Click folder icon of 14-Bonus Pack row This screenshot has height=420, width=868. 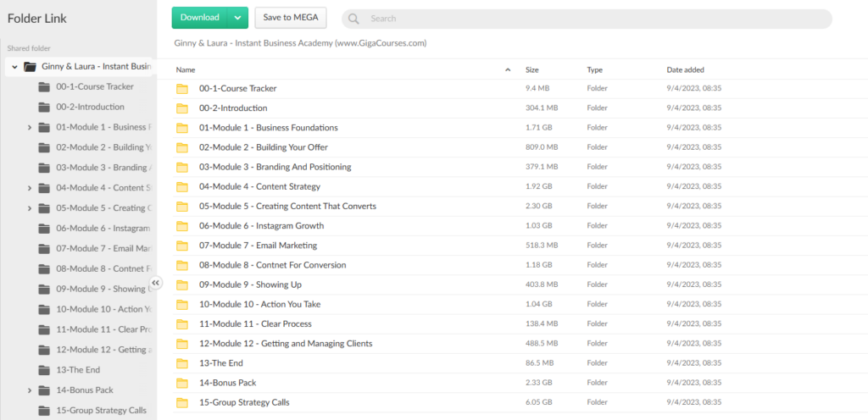pyautogui.click(x=181, y=383)
